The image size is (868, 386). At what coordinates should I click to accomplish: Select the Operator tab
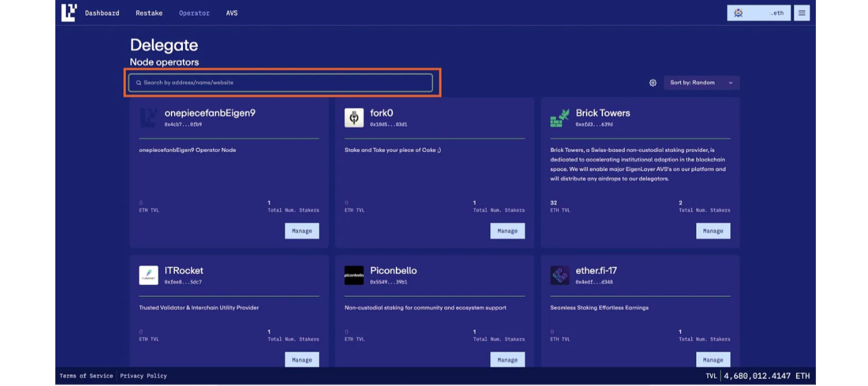[194, 13]
